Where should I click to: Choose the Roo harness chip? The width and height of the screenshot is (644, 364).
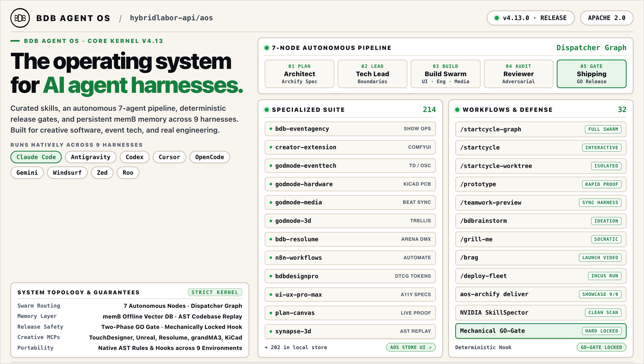pos(128,173)
